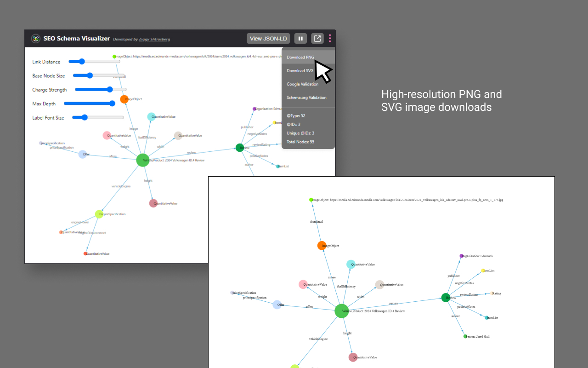Open the three-dot options menu
The width and height of the screenshot is (588, 368).
330,38
